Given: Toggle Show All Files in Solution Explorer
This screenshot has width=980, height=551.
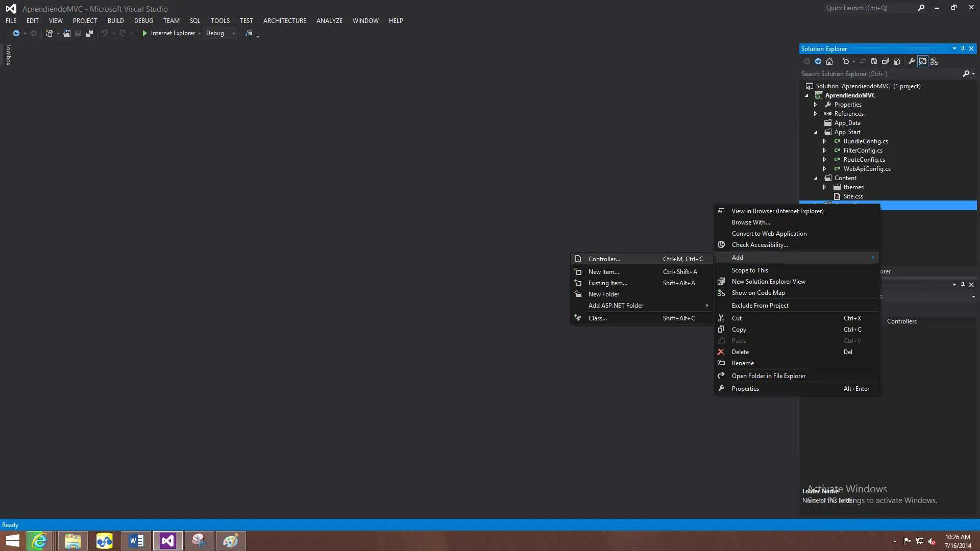Looking at the screenshot, I should tap(897, 61).
